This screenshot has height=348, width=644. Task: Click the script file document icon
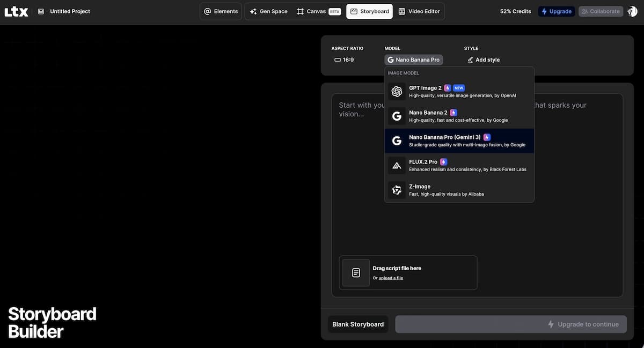[356, 273]
